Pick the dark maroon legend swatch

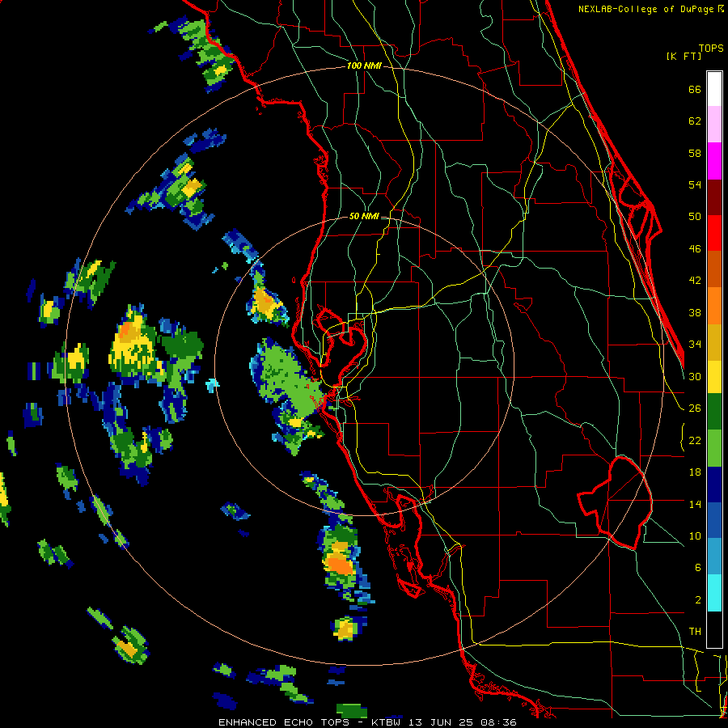(714, 197)
